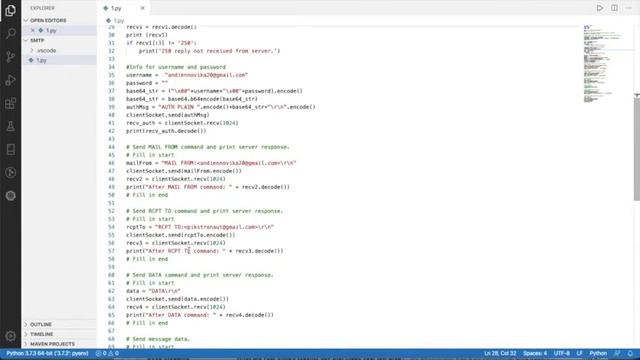The image size is (640, 360).
Task: Change language mode Python
Action: click(598, 353)
